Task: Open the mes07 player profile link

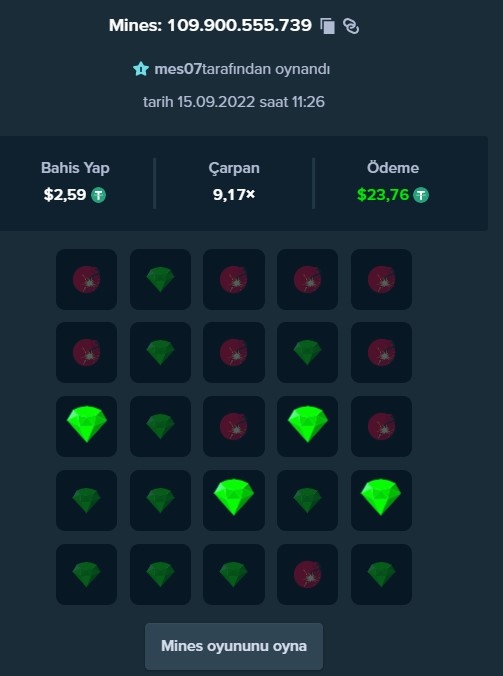Action: point(178,69)
